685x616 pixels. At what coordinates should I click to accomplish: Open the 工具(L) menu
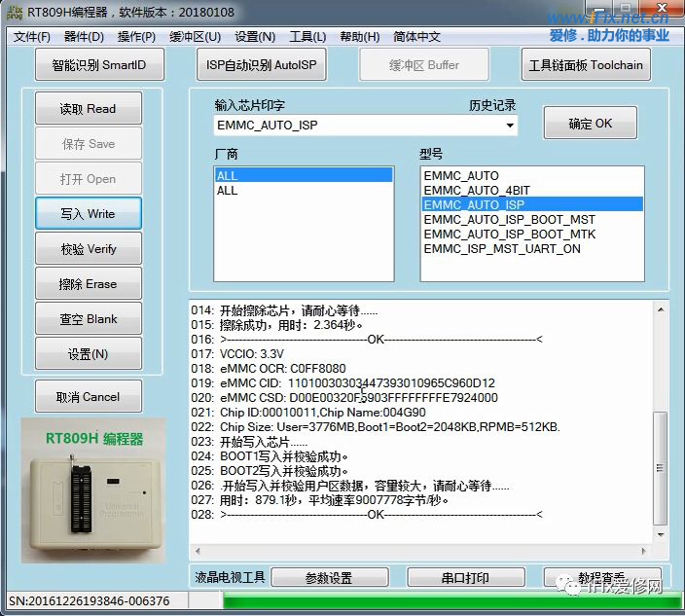tap(307, 37)
